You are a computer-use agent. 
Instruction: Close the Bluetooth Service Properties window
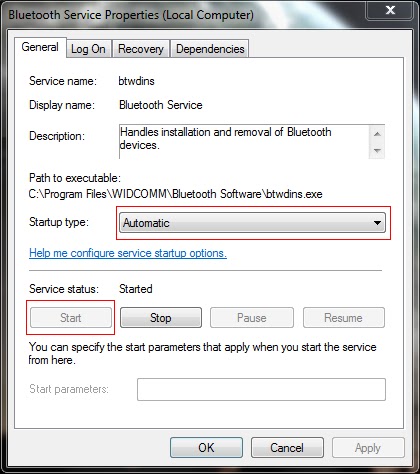click(x=390, y=11)
